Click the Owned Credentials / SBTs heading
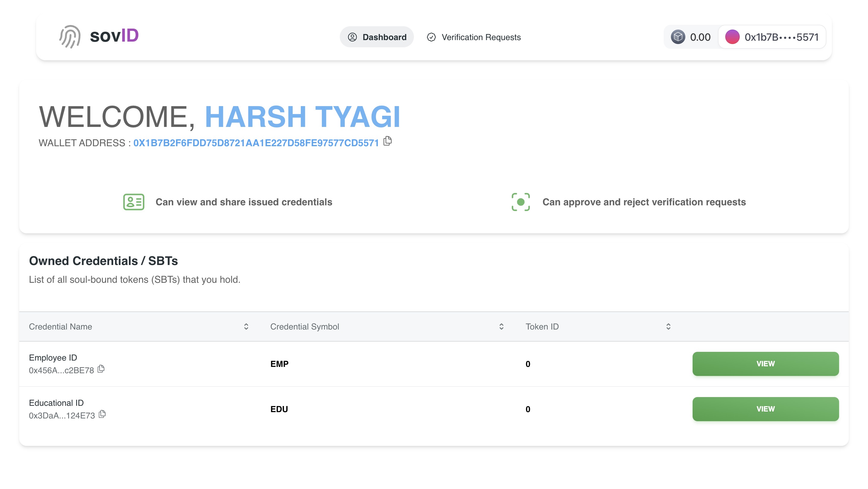The width and height of the screenshot is (868, 489). tap(103, 261)
